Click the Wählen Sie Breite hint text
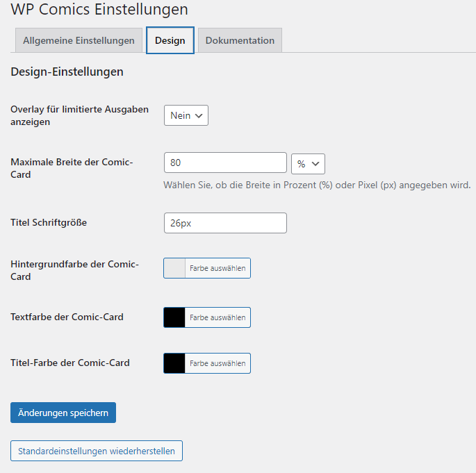This screenshot has height=473, width=476. point(318,185)
